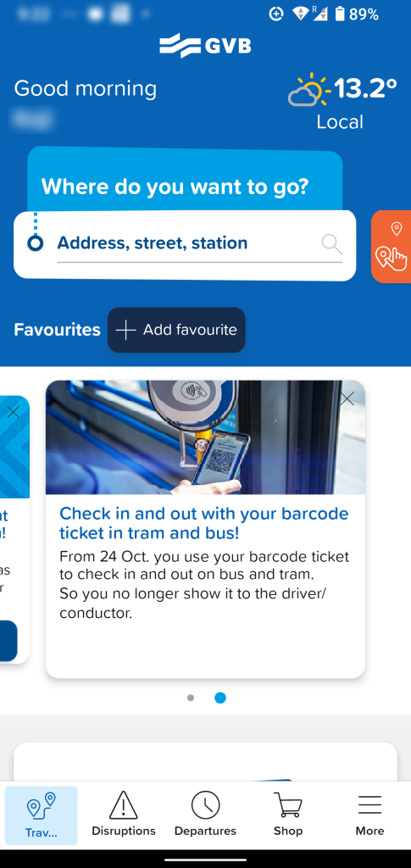Viewport: 411px width, 868px height.
Task: Tap the Add favourite button
Action: (x=176, y=330)
